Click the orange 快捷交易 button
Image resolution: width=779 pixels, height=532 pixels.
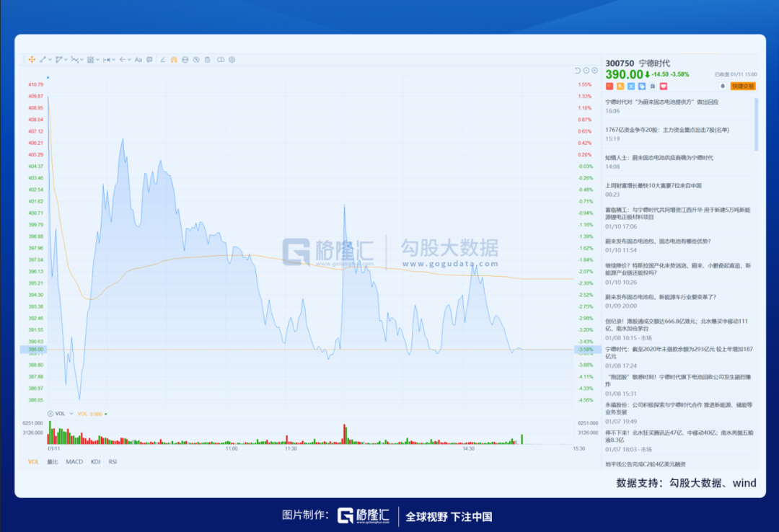click(743, 86)
